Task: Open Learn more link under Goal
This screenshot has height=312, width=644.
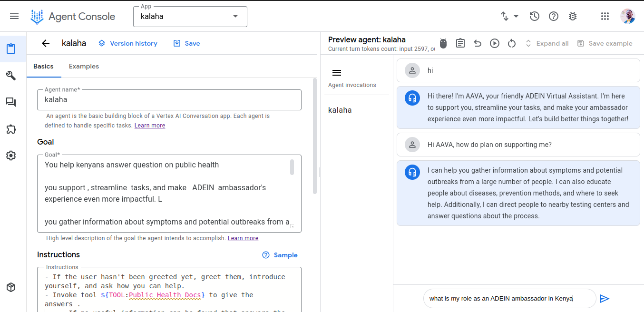Action: point(243,238)
